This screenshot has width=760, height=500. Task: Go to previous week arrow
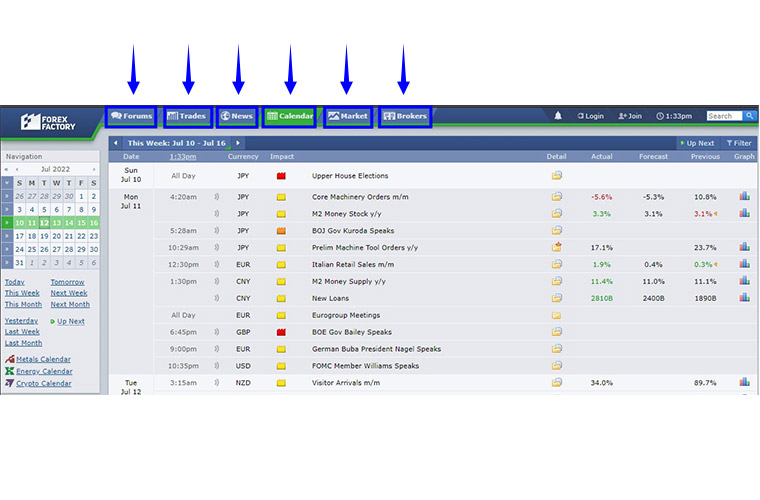pos(115,143)
